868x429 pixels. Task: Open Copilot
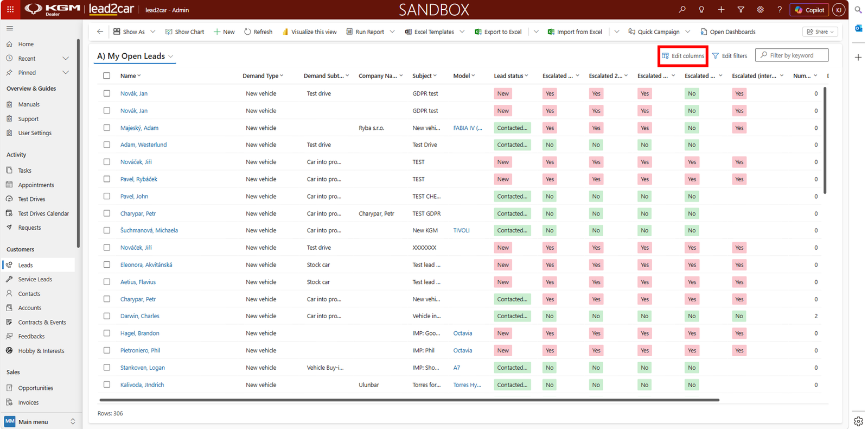809,10
